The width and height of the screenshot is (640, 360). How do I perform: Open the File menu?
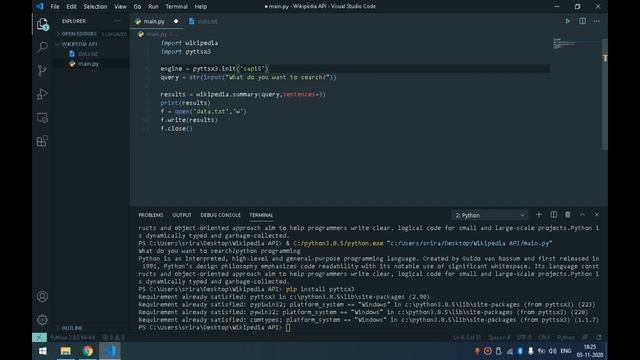tap(55, 7)
